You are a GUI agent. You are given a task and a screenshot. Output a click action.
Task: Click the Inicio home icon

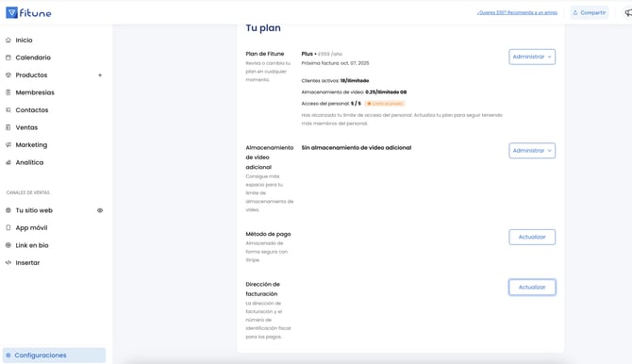[8, 41]
